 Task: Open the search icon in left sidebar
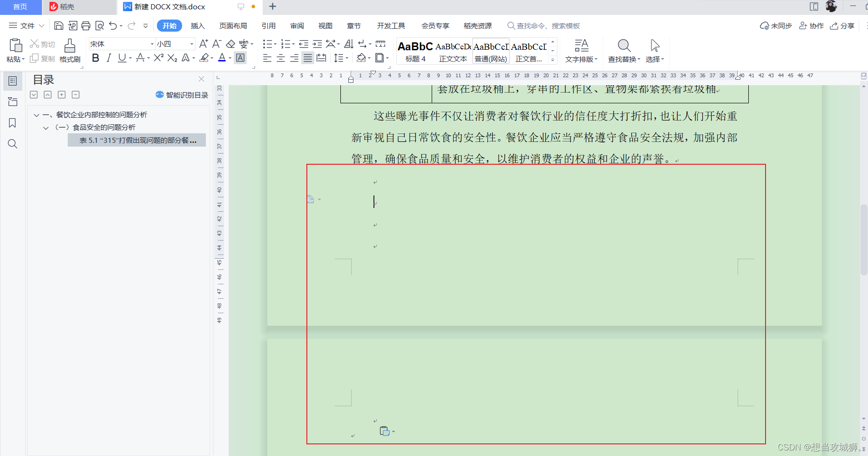click(13, 144)
